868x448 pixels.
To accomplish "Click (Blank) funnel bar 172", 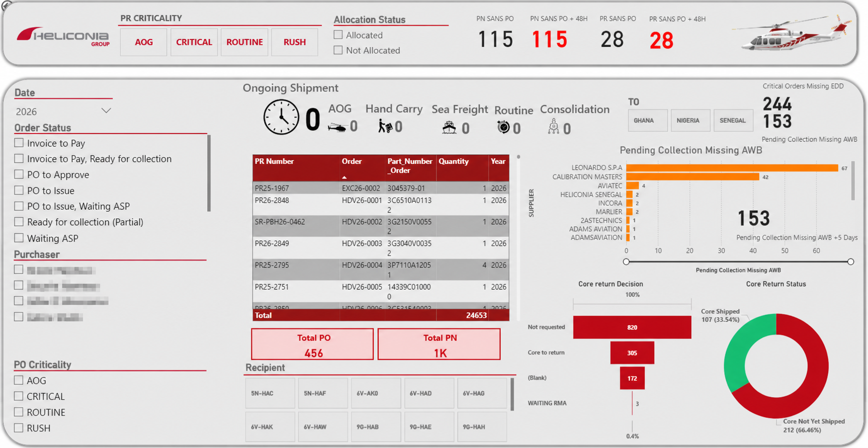I will pos(632,378).
